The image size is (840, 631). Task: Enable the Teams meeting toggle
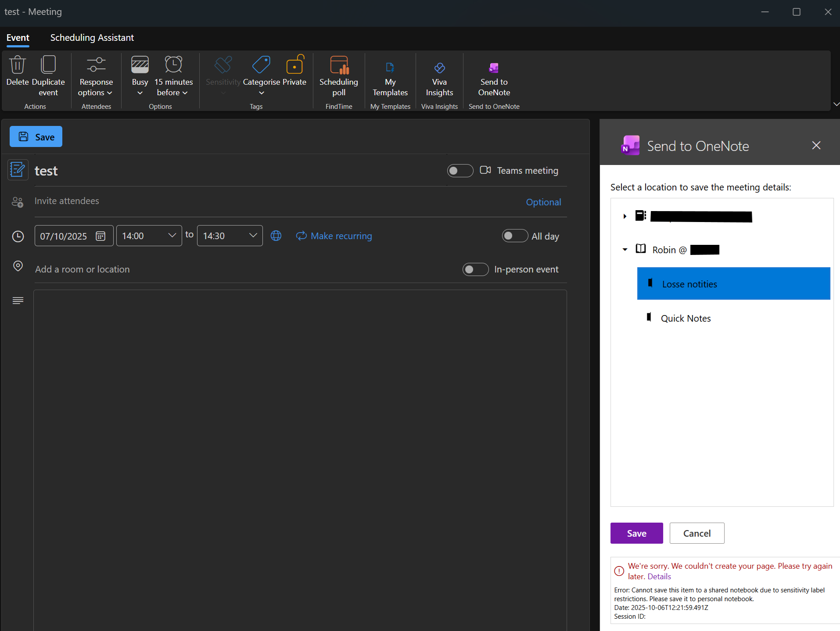(x=459, y=171)
